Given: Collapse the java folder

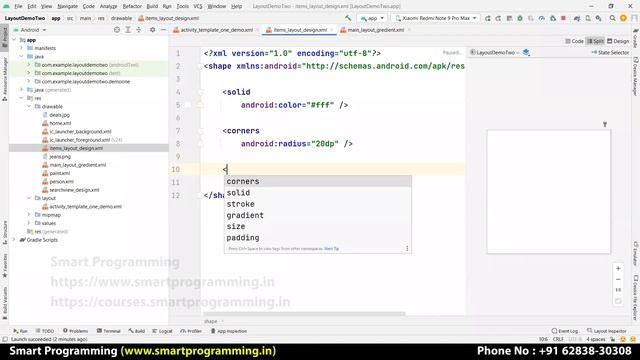Looking at the screenshot, I should pos(22,56).
